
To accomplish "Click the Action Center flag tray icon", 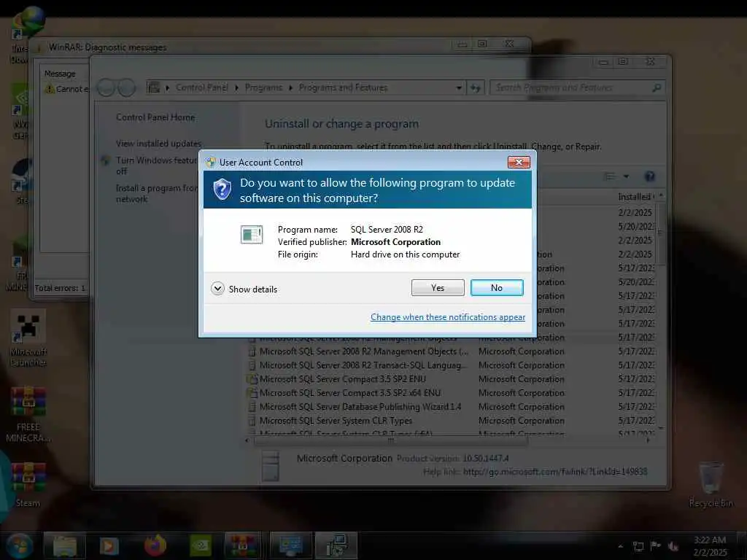I will [x=656, y=546].
